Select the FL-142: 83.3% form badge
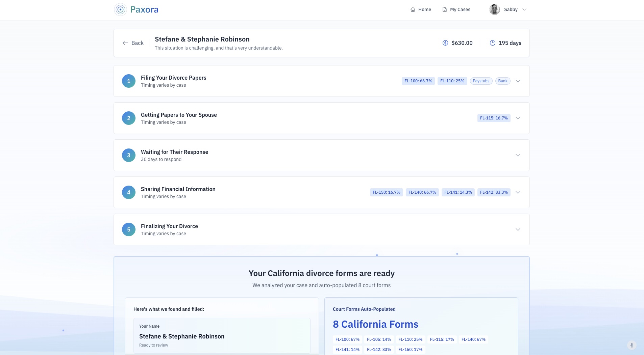The image size is (644, 355). pyautogui.click(x=494, y=192)
